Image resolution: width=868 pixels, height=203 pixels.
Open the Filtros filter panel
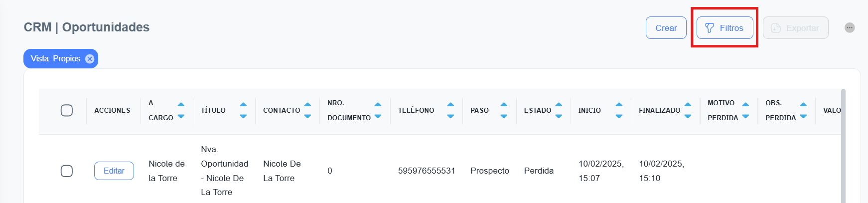(724, 28)
